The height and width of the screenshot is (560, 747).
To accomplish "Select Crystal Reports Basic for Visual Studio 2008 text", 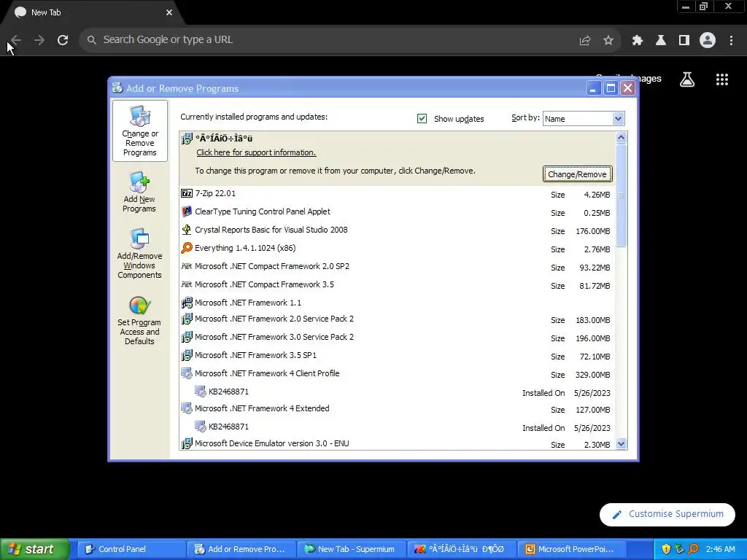I will [x=271, y=230].
